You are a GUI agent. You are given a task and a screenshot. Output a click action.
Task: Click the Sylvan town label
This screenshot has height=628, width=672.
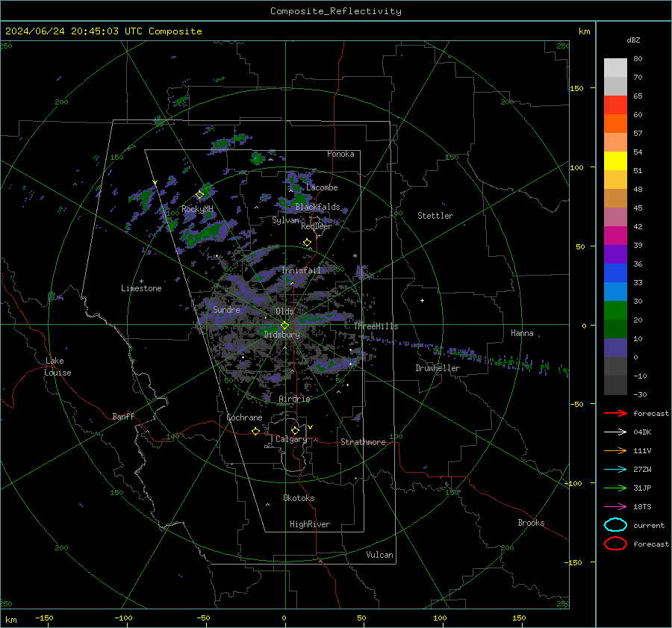tap(285, 220)
